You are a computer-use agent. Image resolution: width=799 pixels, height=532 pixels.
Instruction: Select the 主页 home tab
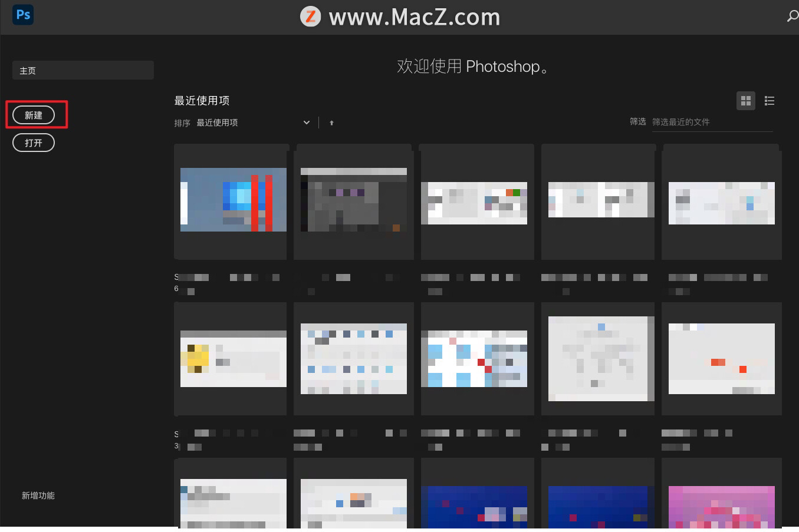click(x=83, y=70)
